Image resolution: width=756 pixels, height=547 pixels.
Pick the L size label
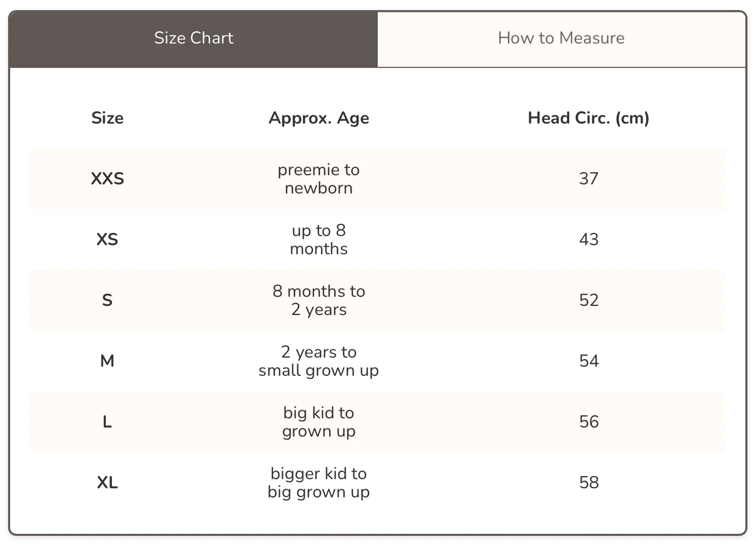click(x=107, y=421)
